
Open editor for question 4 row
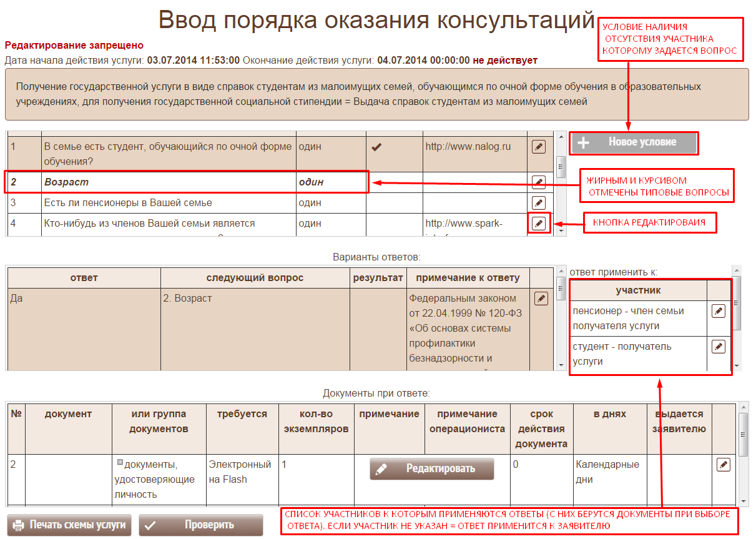[x=538, y=224]
